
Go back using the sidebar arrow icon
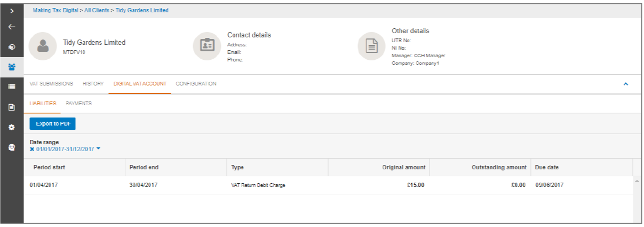tap(12, 27)
